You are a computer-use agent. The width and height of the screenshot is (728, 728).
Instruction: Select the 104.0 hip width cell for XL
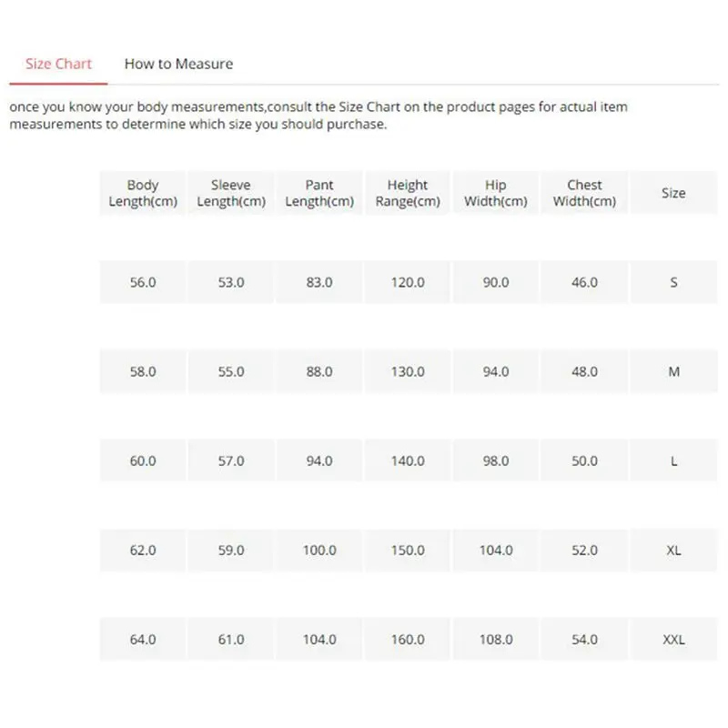[x=496, y=551]
